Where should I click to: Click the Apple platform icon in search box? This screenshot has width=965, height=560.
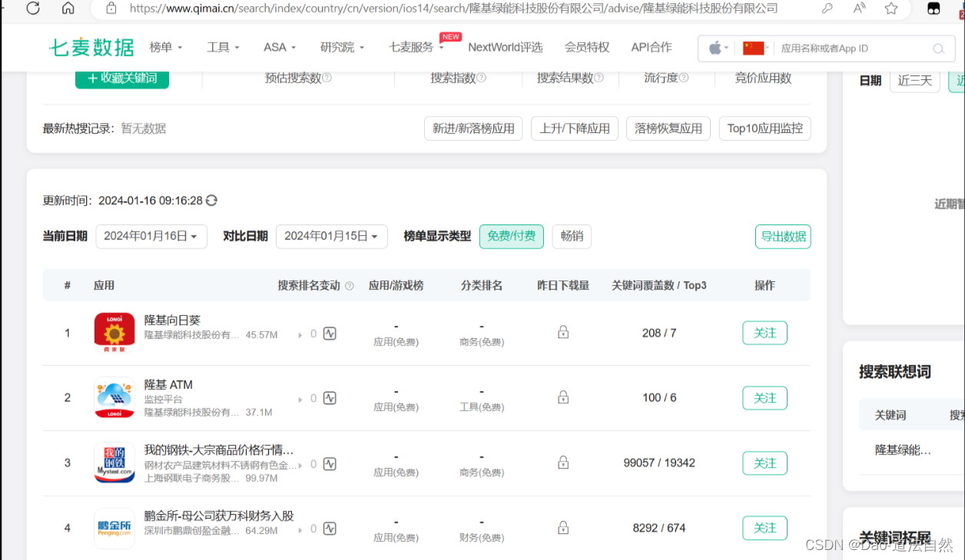715,48
